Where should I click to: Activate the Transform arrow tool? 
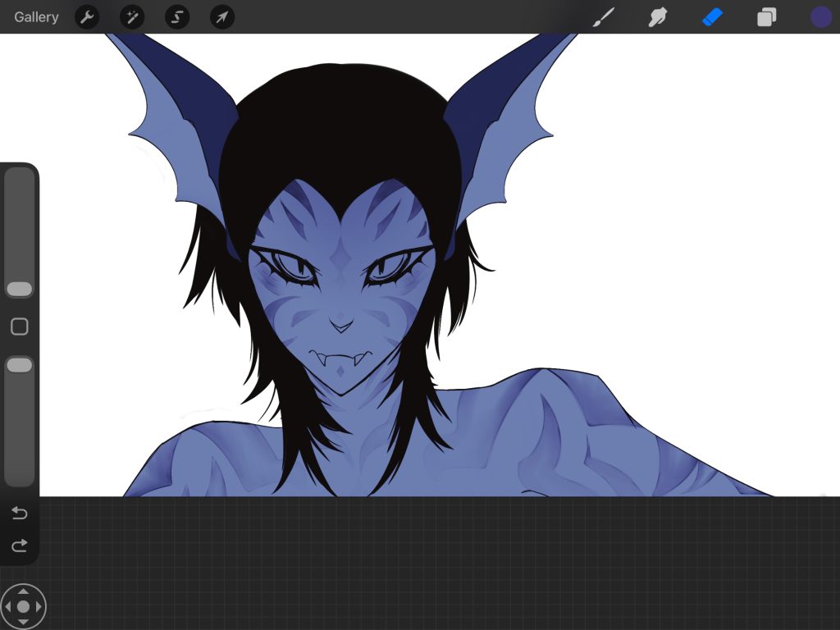coord(222,17)
